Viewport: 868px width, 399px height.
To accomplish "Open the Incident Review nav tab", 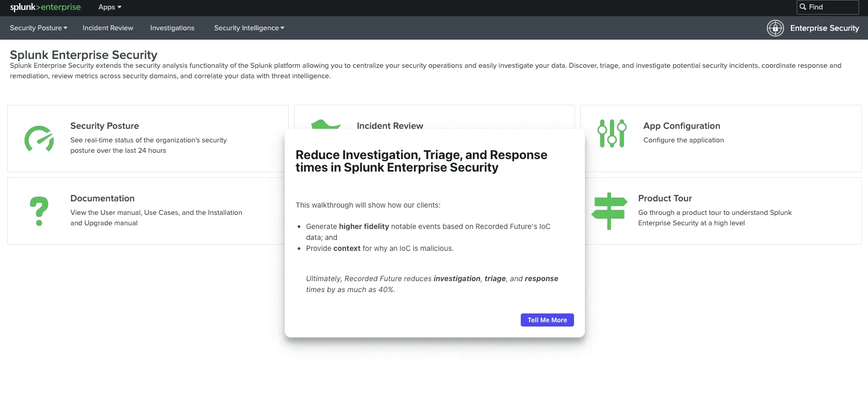I will tap(108, 28).
